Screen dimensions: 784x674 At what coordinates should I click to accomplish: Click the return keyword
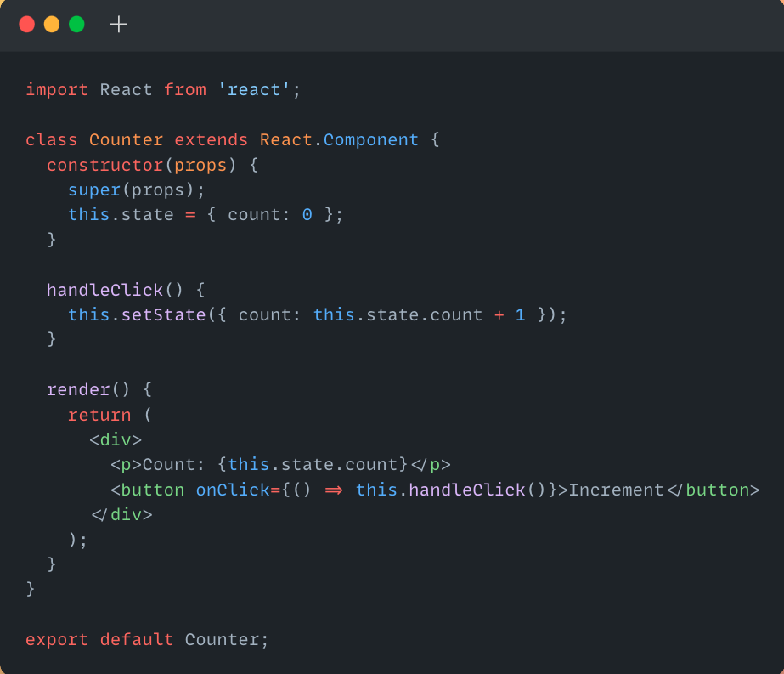[99, 415]
